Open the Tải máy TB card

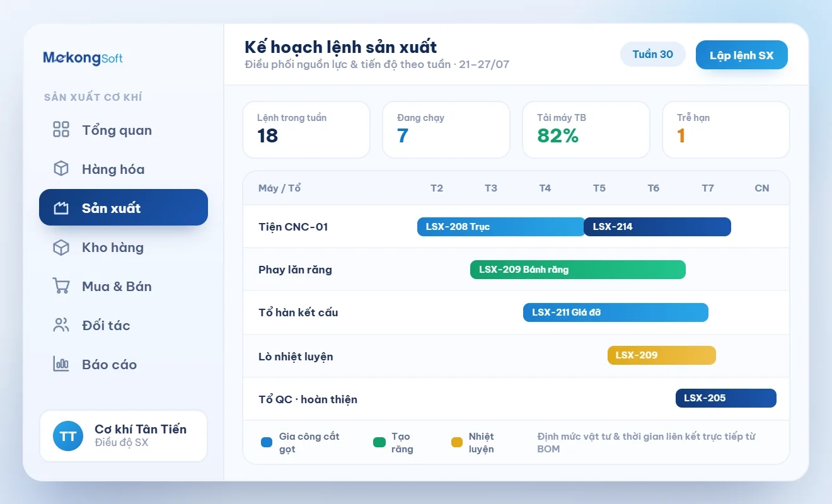[x=586, y=130]
